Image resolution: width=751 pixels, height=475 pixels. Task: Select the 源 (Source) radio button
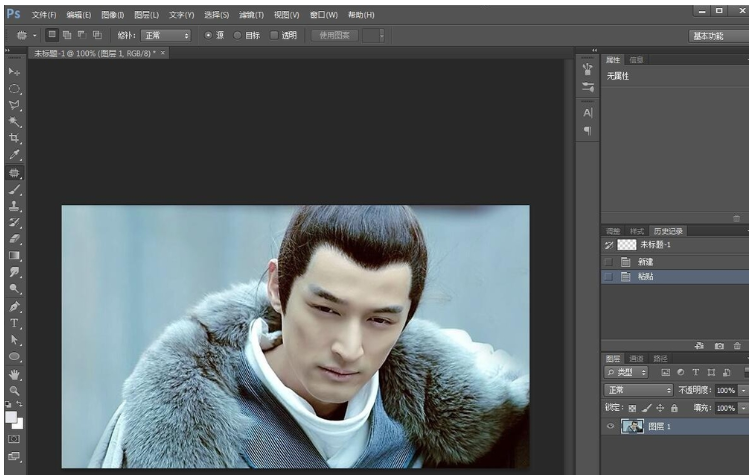[x=209, y=35]
